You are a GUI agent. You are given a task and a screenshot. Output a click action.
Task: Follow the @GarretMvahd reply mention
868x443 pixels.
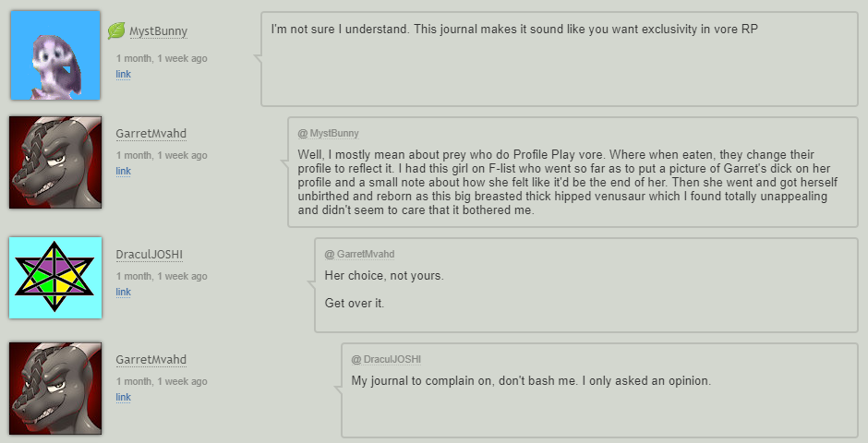tap(360, 254)
